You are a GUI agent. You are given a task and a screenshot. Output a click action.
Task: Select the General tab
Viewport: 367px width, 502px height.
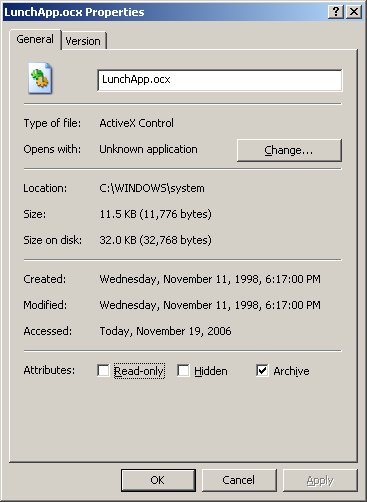point(35,39)
